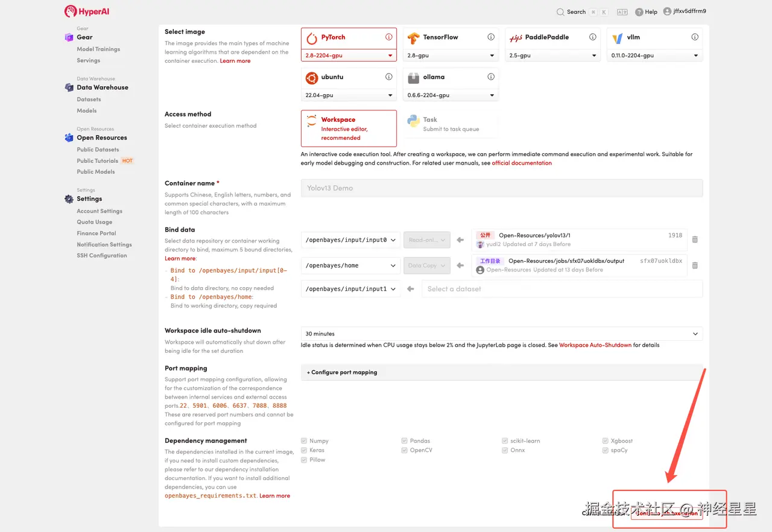The image size is (772, 532).
Task: Click the Container name input field
Action: coord(502,188)
